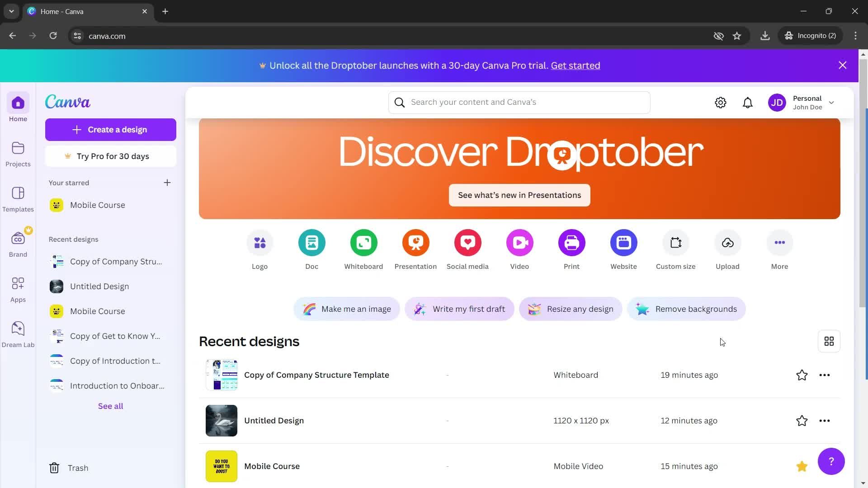The height and width of the screenshot is (488, 868).
Task: Open the Untitled Design swan thumbnail
Action: [x=222, y=421]
